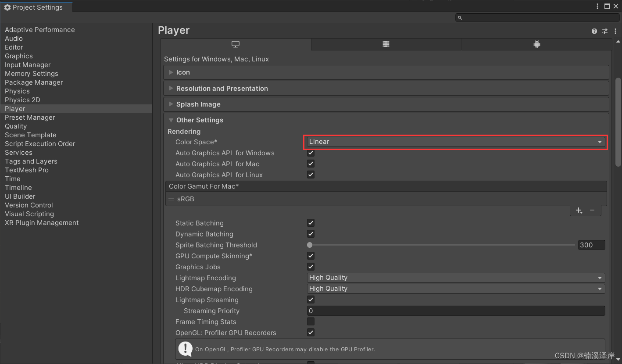Expand the Splash Image section
This screenshot has width=622, height=364.
click(386, 104)
